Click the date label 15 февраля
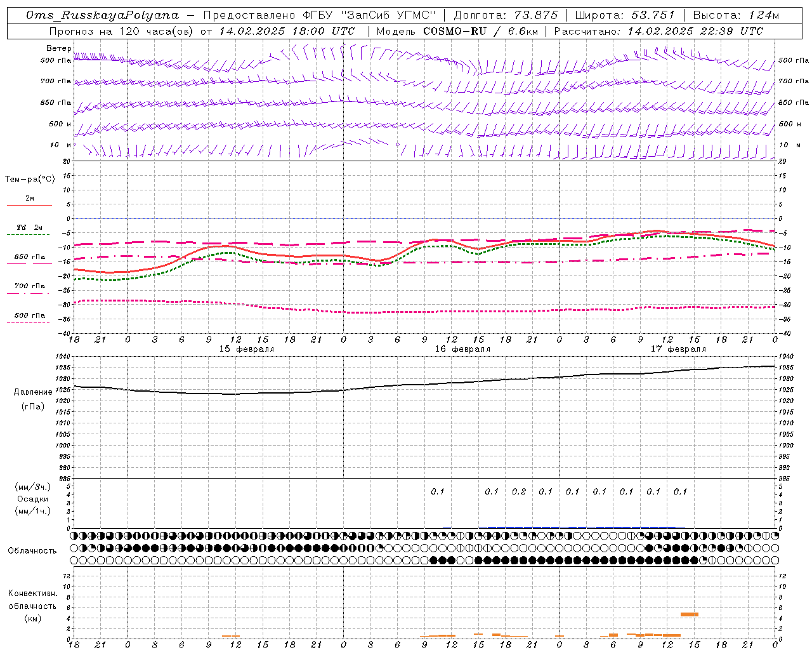The width and height of the screenshot is (812, 650). (x=247, y=349)
